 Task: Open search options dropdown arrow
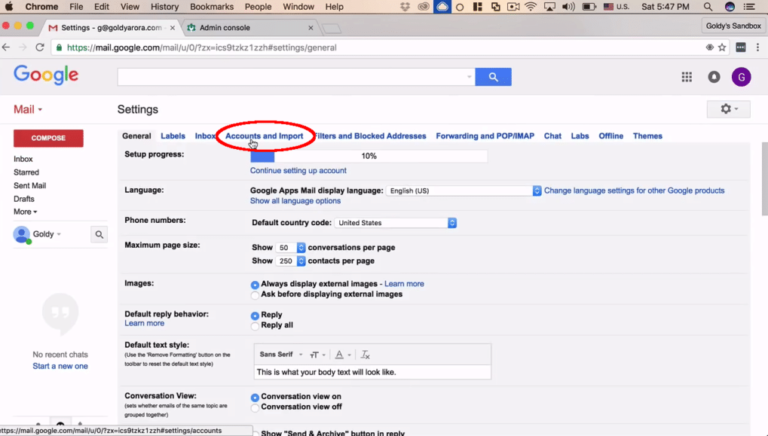point(469,77)
